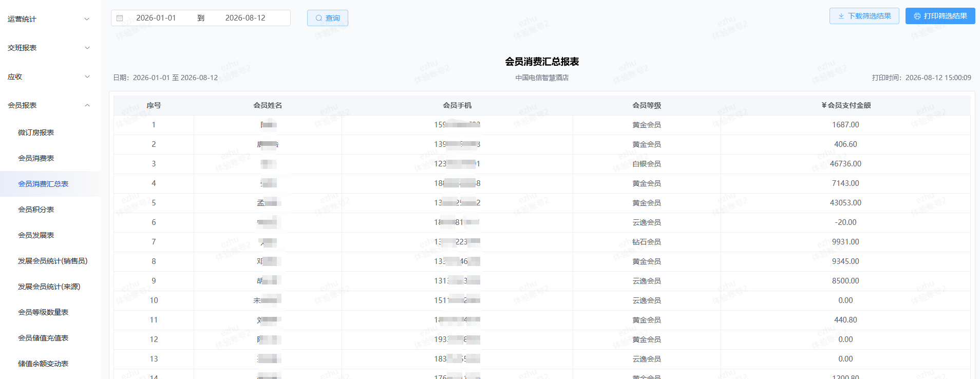Click amount cell 406.60
The height and width of the screenshot is (379, 980).
(845, 144)
